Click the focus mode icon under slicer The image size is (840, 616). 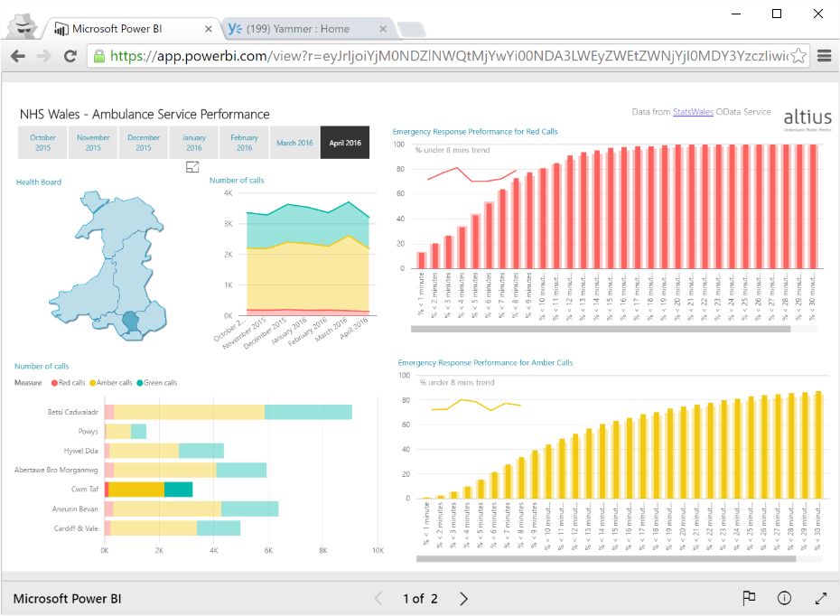192,167
